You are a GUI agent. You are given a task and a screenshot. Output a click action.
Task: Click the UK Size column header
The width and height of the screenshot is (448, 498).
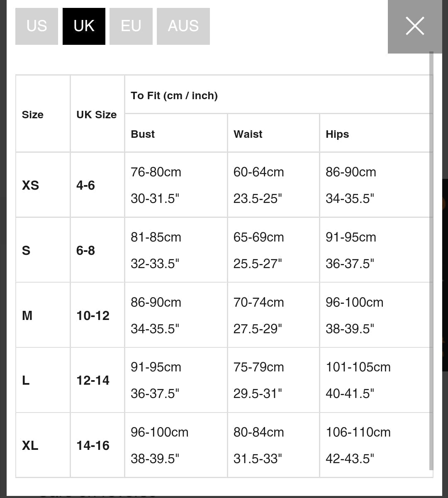[x=97, y=115]
